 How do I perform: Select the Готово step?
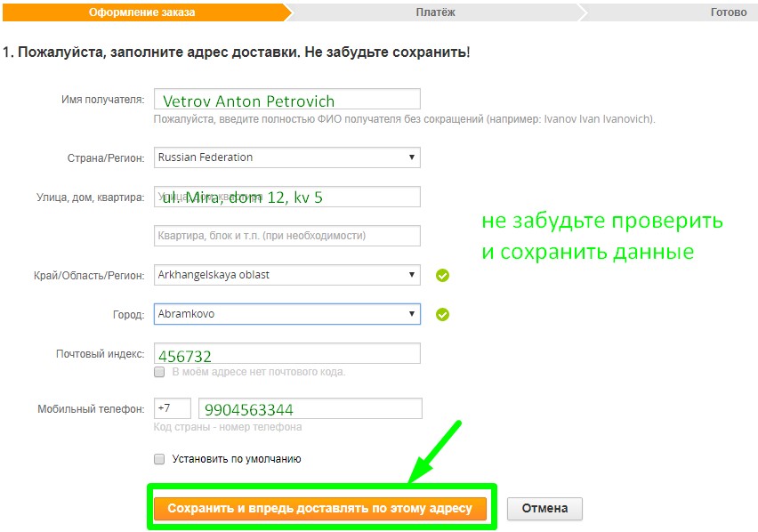tap(730, 12)
